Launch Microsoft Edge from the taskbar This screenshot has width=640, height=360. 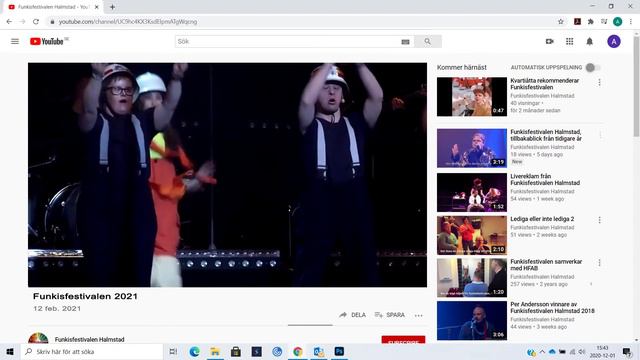(194, 351)
